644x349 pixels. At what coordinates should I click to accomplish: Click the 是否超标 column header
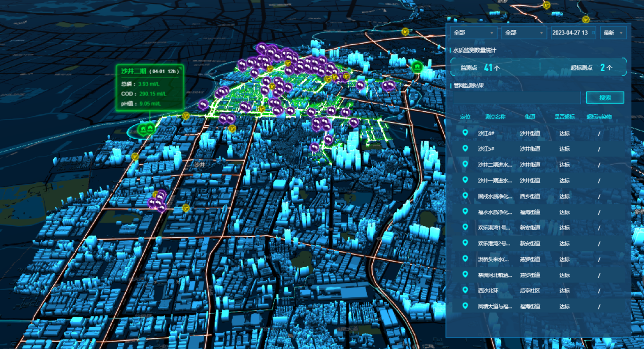[564, 117]
